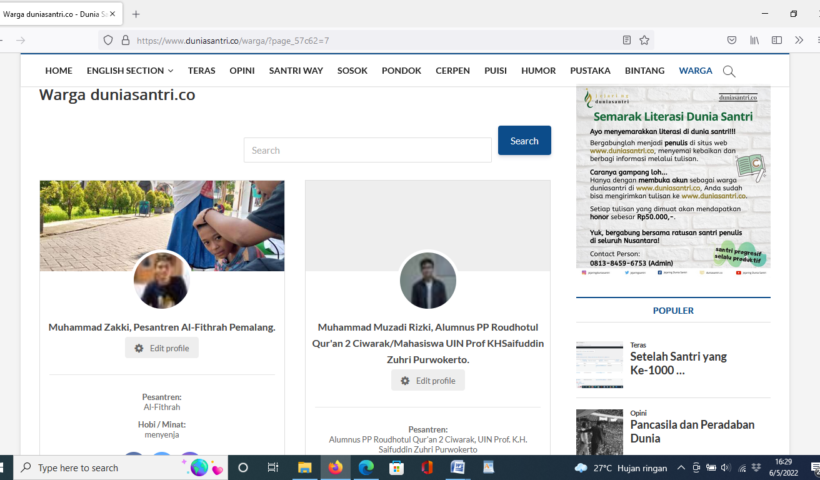Focus the warga Search text field

point(365,150)
